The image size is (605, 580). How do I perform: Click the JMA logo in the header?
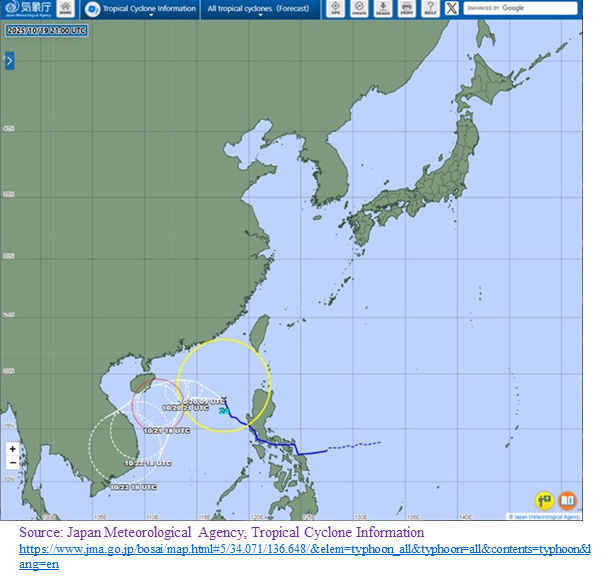click(26, 8)
